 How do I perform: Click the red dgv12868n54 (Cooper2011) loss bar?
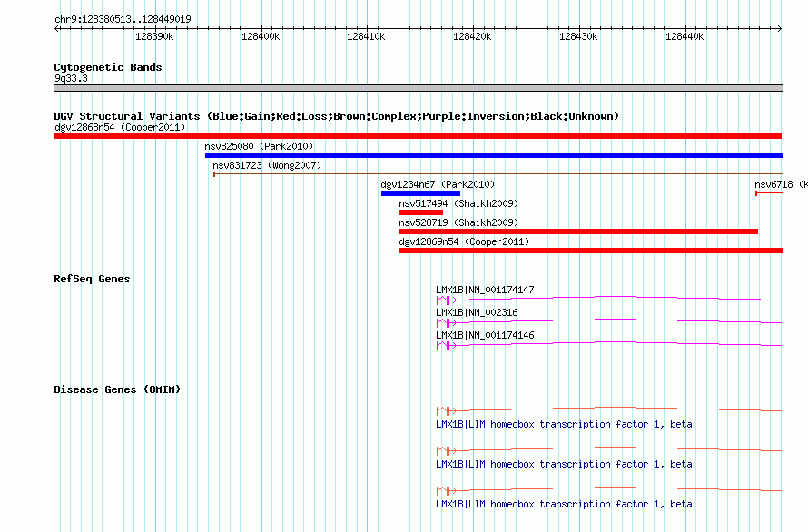tap(418, 136)
